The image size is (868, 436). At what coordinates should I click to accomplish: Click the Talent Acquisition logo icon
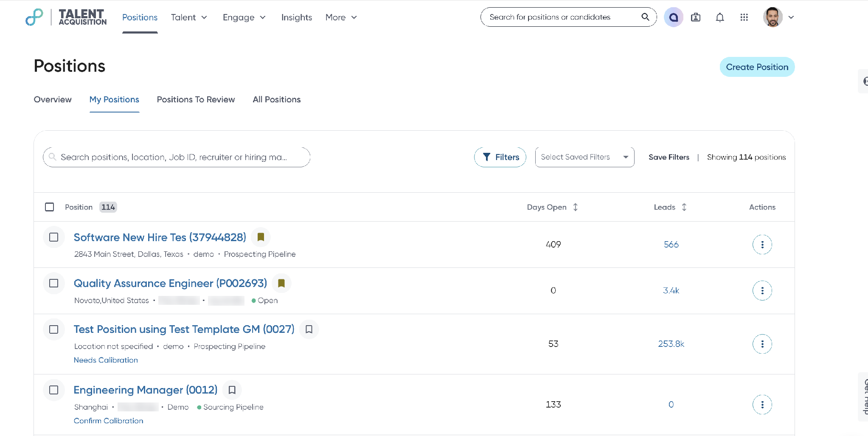coord(34,17)
